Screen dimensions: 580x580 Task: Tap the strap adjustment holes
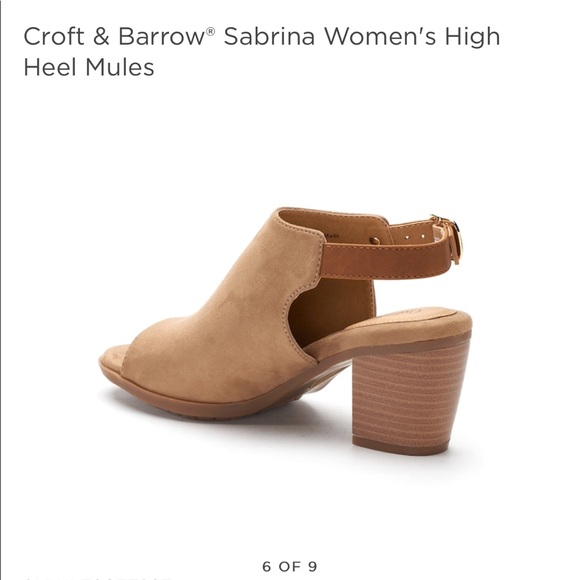(415, 236)
